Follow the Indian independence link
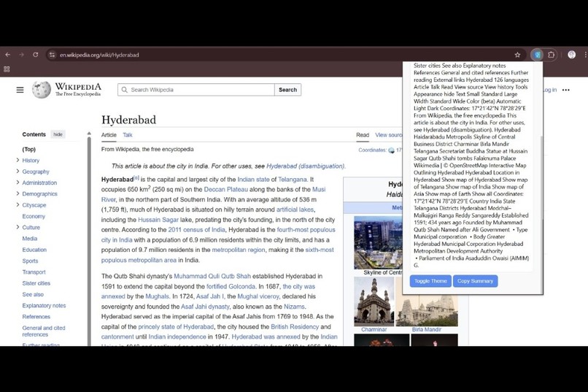Image resolution: width=588 pixels, height=392 pixels. pos(177,337)
